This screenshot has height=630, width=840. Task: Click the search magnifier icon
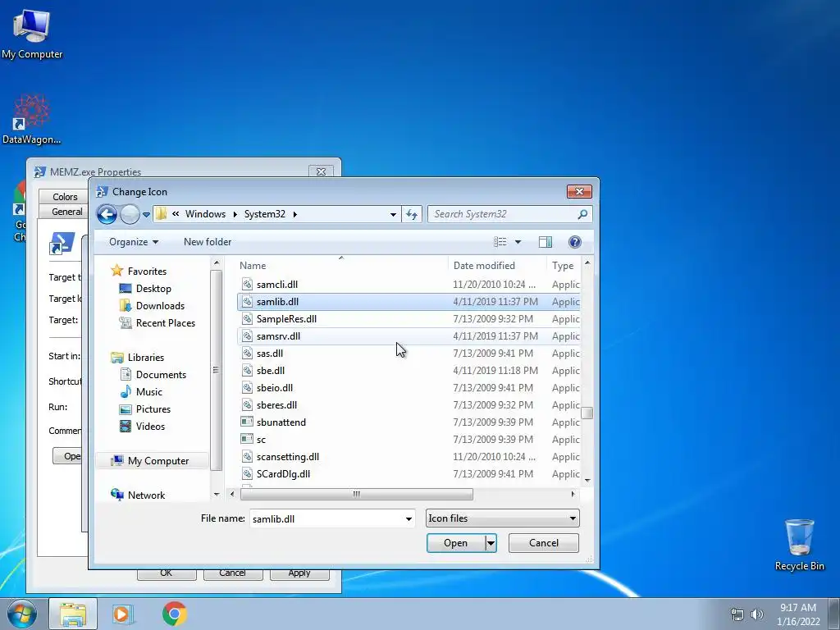pos(583,214)
